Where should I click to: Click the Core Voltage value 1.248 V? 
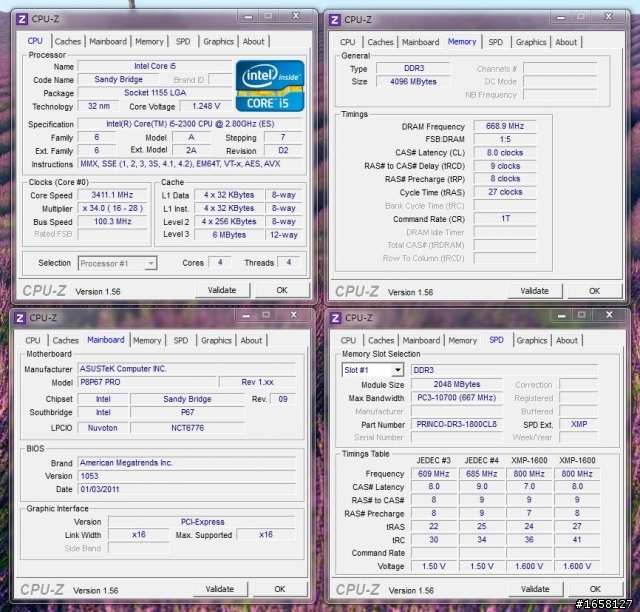206,106
